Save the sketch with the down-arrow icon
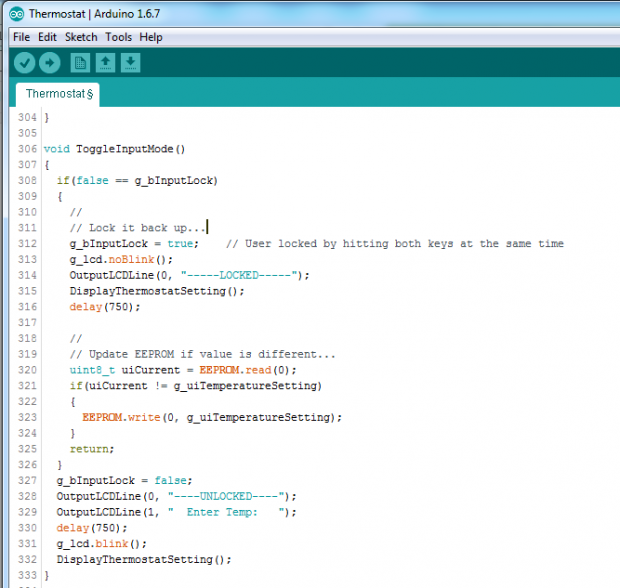Image resolution: width=620 pixels, height=588 pixels. tap(130, 63)
